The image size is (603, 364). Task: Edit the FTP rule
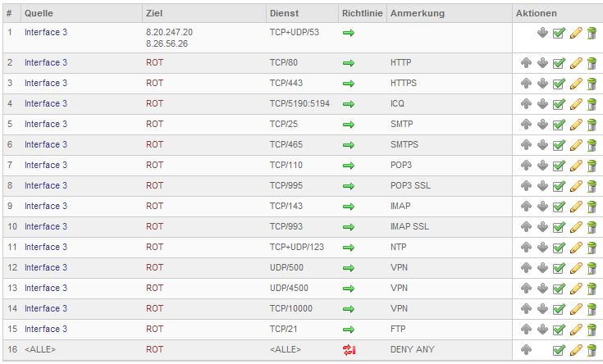576,330
